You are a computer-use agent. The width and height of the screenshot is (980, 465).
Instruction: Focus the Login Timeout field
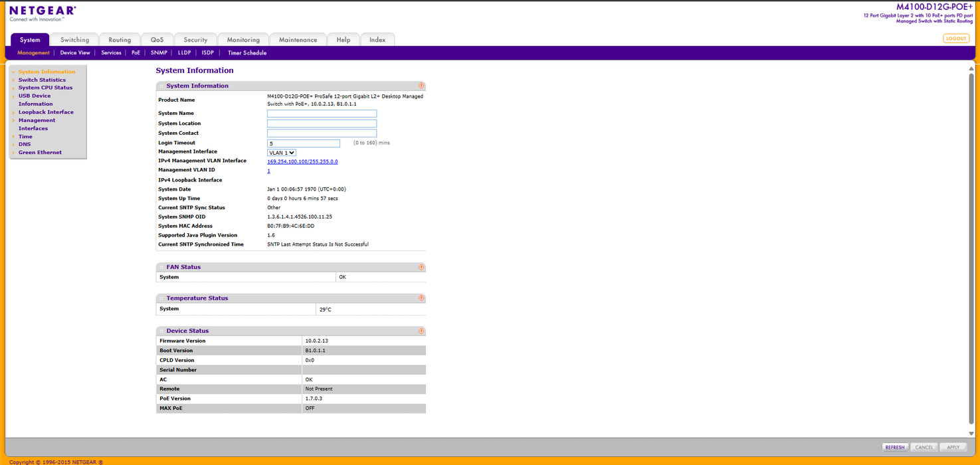pyautogui.click(x=304, y=143)
